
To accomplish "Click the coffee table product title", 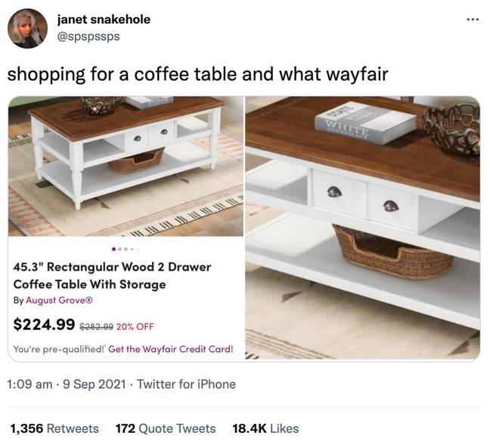I will coord(112,275).
